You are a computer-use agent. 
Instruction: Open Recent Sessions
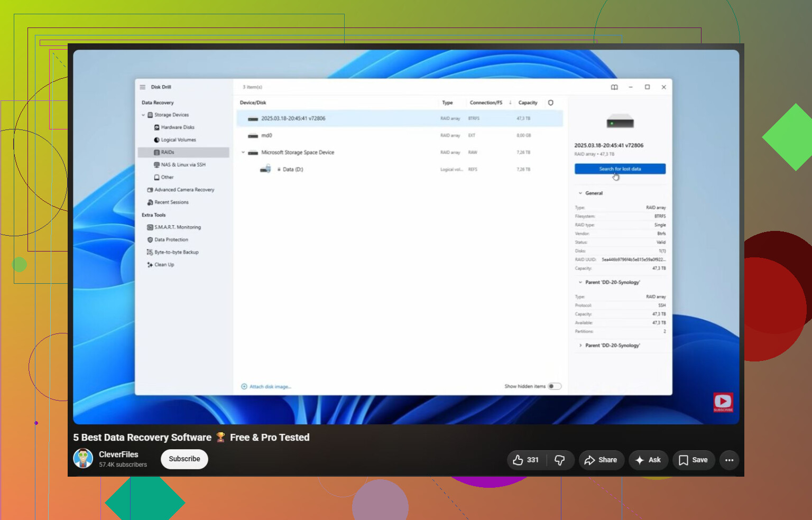[x=171, y=202]
